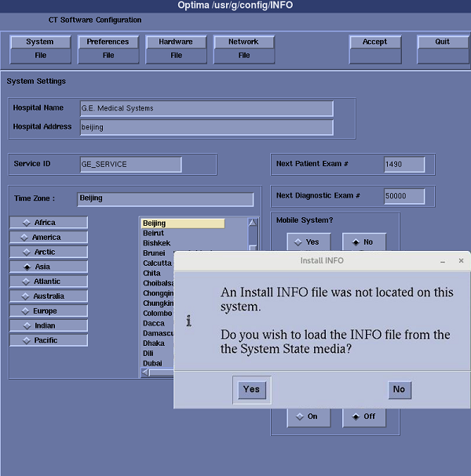Close the Install INFO dialog window
The height and width of the screenshot is (476, 471).
(x=461, y=260)
